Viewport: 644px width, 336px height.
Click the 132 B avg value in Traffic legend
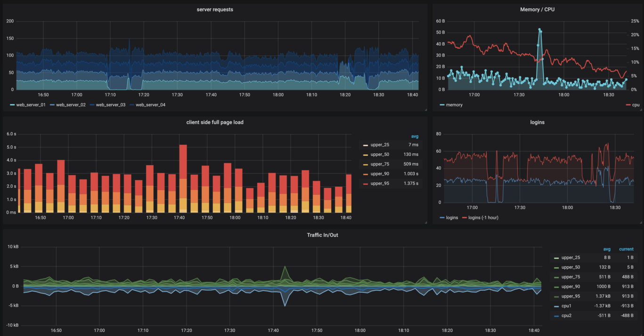(x=604, y=267)
